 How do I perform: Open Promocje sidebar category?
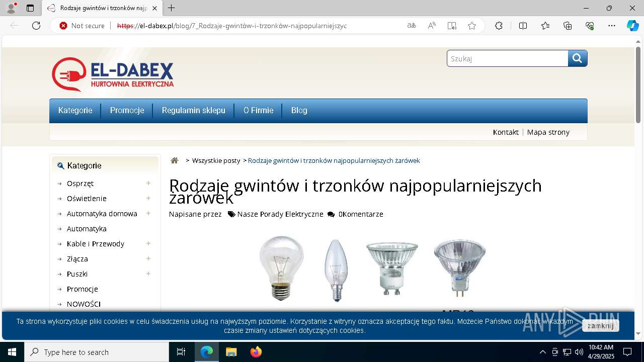tap(82, 289)
